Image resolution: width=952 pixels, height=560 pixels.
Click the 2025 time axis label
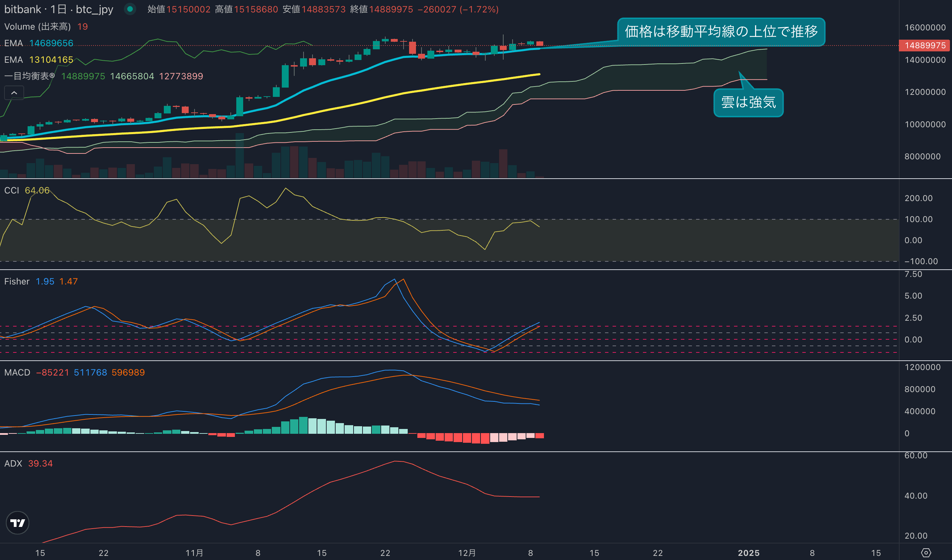pos(748,553)
